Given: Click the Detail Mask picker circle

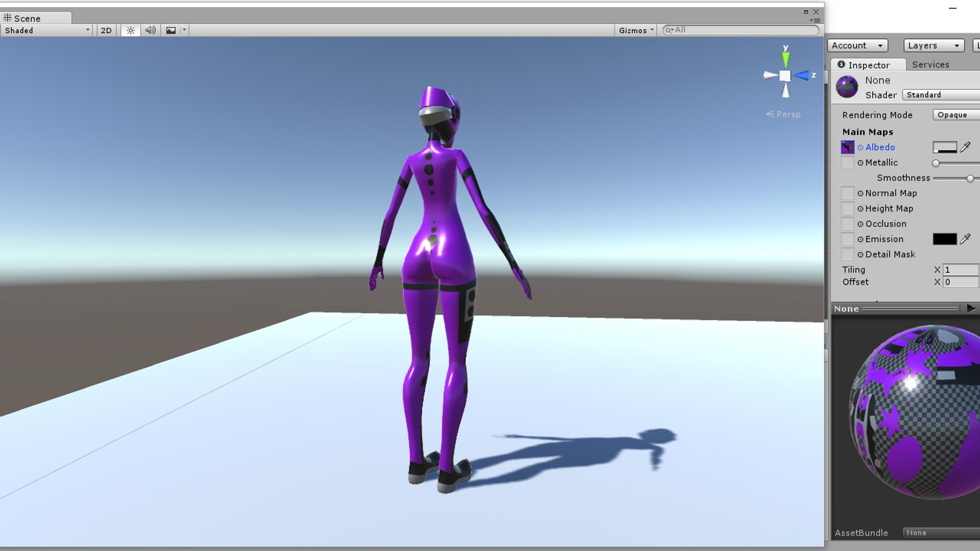Looking at the screenshot, I should (861, 255).
